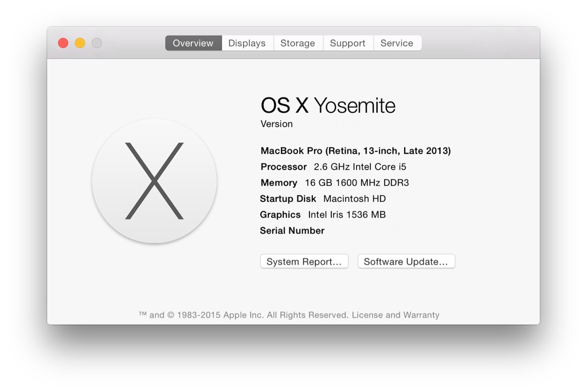Open System Report button
The width and height of the screenshot is (587, 392).
click(304, 261)
